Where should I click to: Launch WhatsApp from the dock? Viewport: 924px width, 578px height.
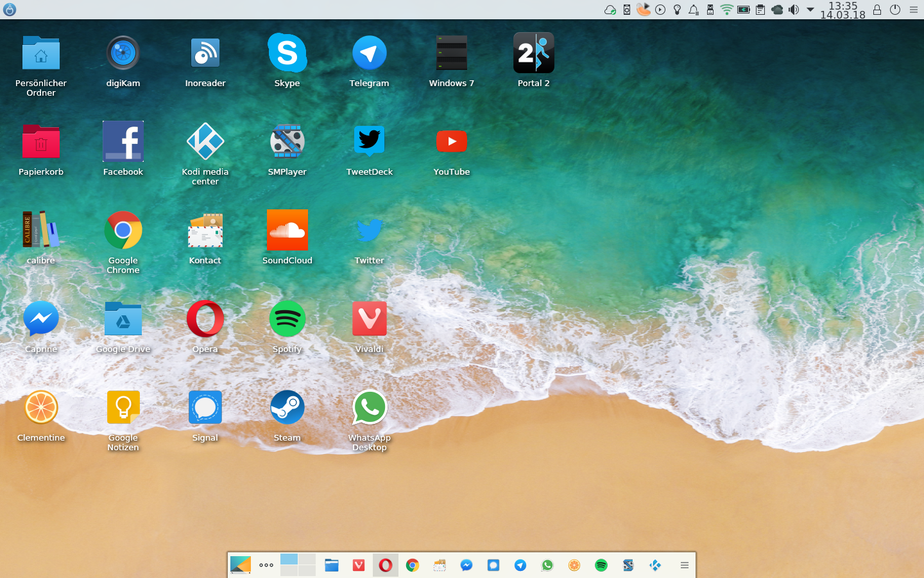[547, 565]
